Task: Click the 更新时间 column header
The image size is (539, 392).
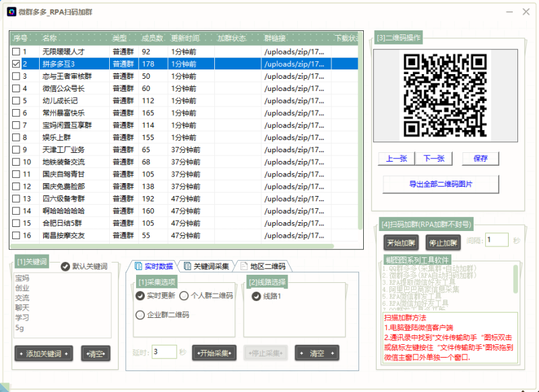Action: (185, 38)
